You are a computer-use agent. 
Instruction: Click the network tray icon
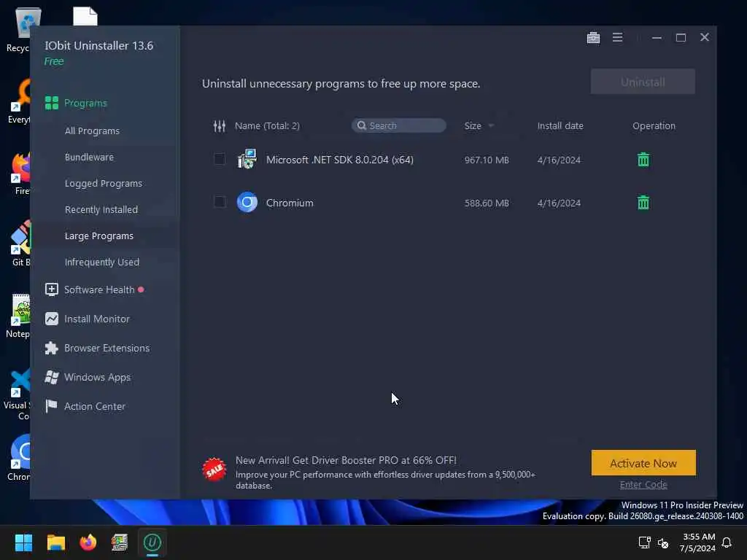[x=644, y=542]
